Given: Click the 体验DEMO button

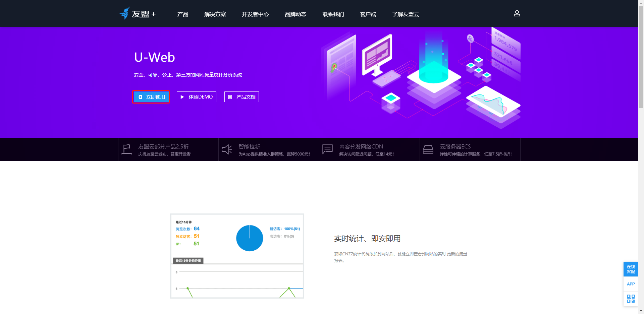Looking at the screenshot, I should tap(197, 97).
